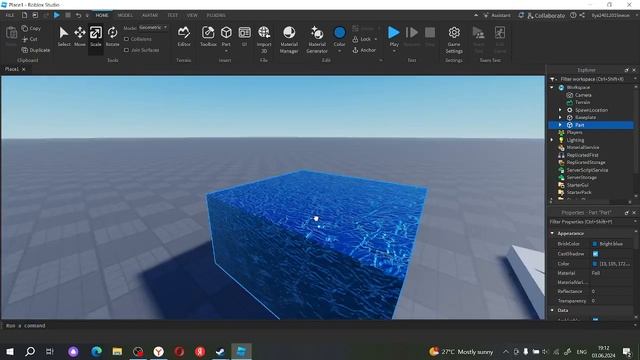The width and height of the screenshot is (640, 360).
Task: Switch to the PLUGINS tab
Action: 216,15
